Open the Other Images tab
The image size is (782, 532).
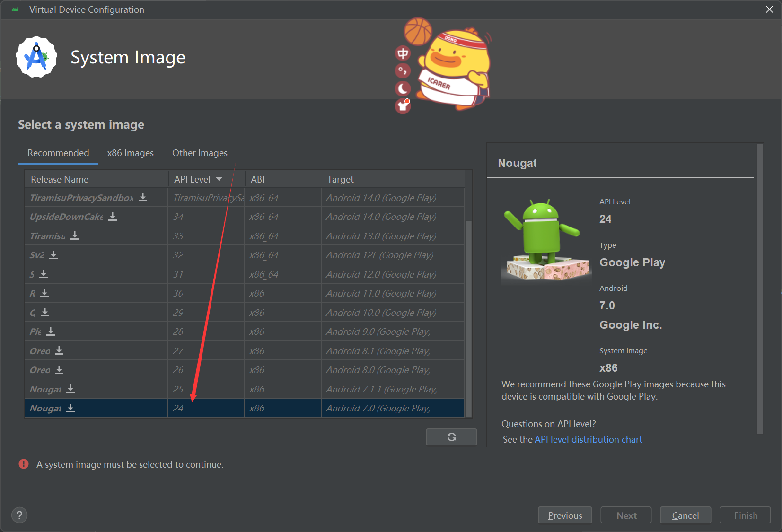tap(200, 153)
